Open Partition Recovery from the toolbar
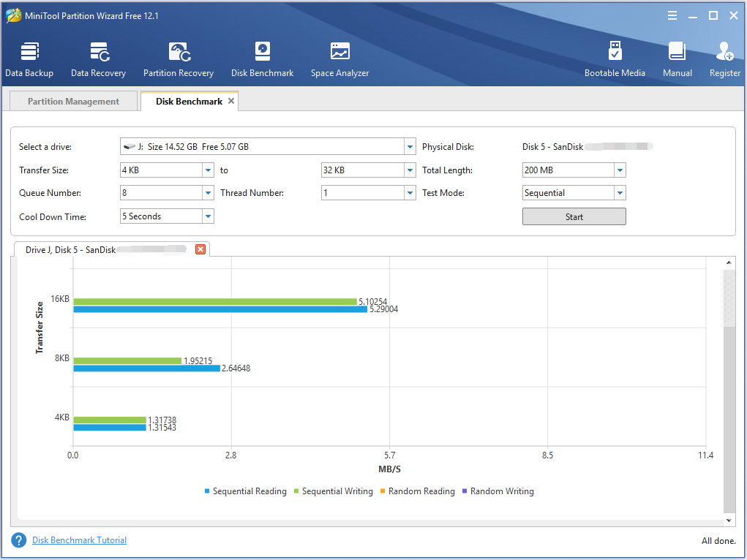Viewport: 747px width, 560px height. pyautogui.click(x=179, y=58)
